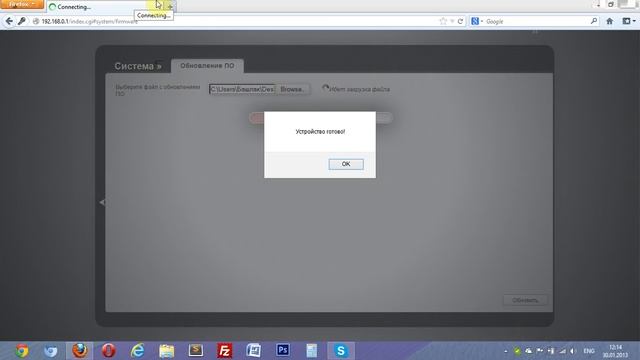Open the notepad document icon in taskbar
This screenshot has height=360, width=640.
coord(311,351)
